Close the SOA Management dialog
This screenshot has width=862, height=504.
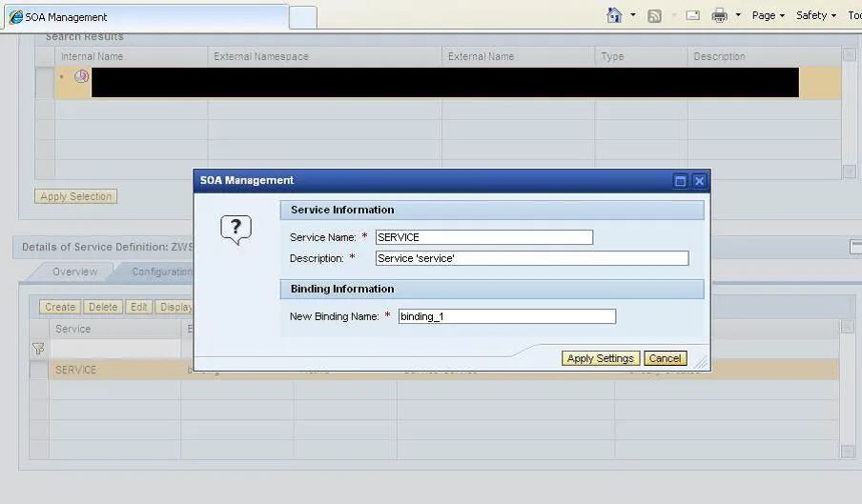(x=699, y=181)
